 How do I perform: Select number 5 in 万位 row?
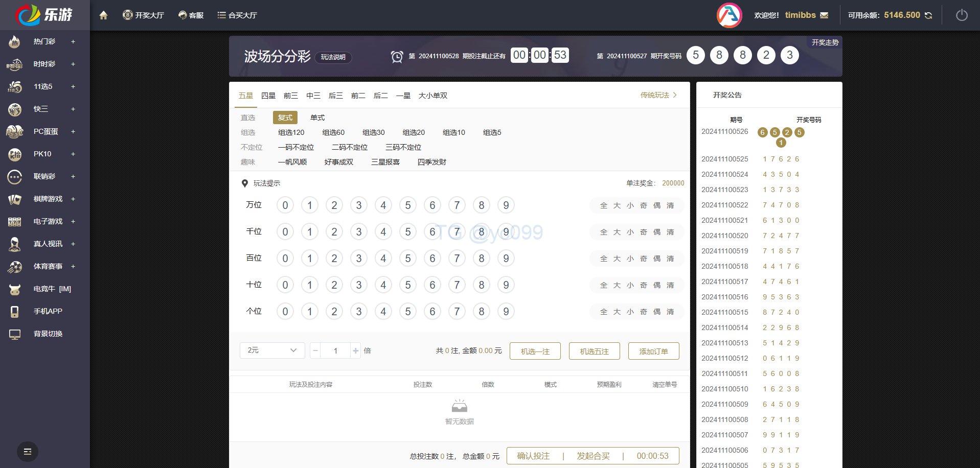tap(407, 205)
